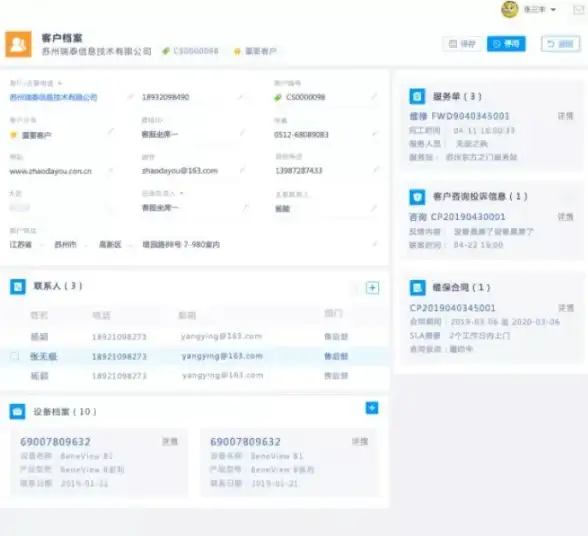This screenshot has height=536, width=588.
Task: Click the 维保合同 section blue icon
Action: (x=417, y=288)
